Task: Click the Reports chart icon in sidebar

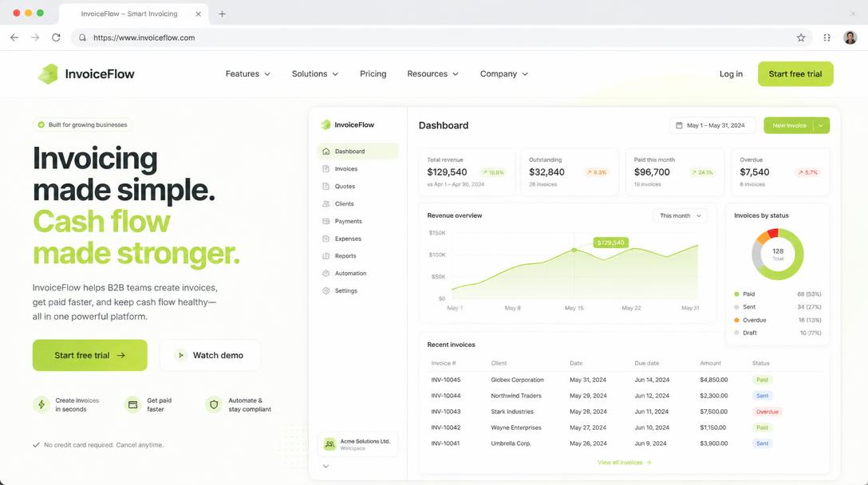Action: point(325,256)
